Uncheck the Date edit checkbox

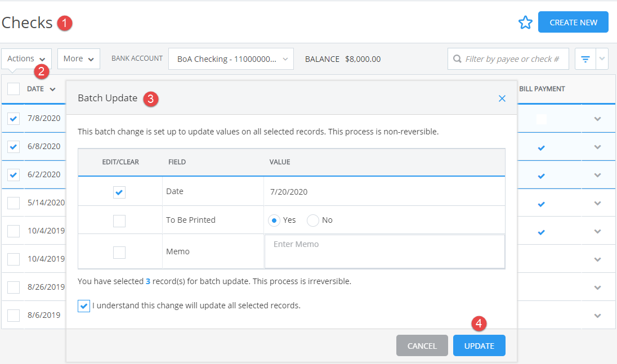coord(119,192)
